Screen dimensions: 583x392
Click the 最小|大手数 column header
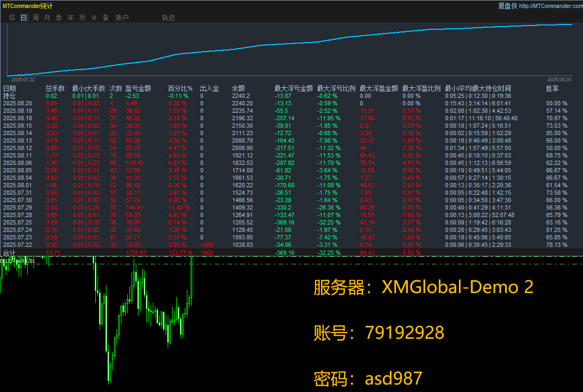click(88, 88)
